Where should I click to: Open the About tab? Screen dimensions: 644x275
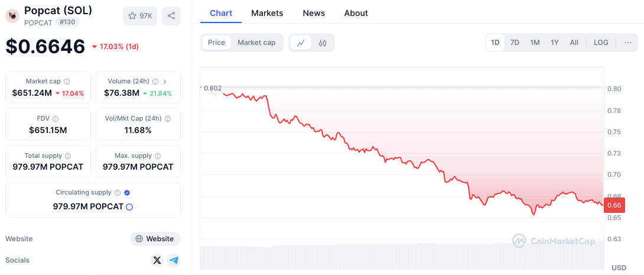356,13
